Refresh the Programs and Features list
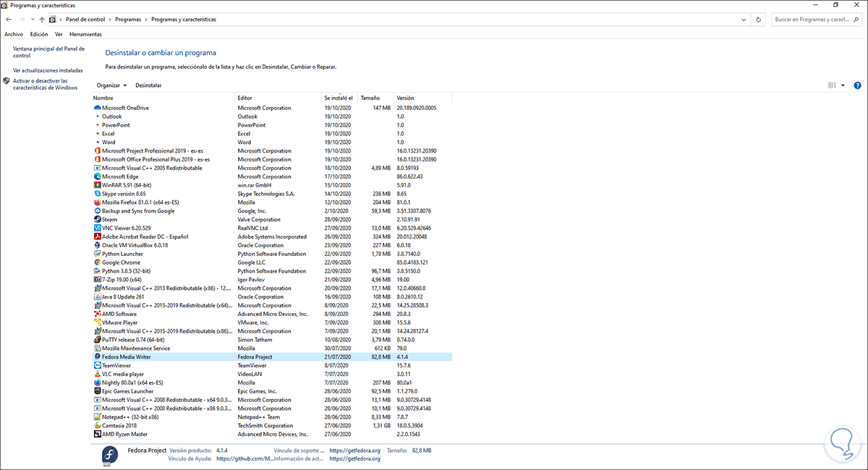 (x=758, y=20)
